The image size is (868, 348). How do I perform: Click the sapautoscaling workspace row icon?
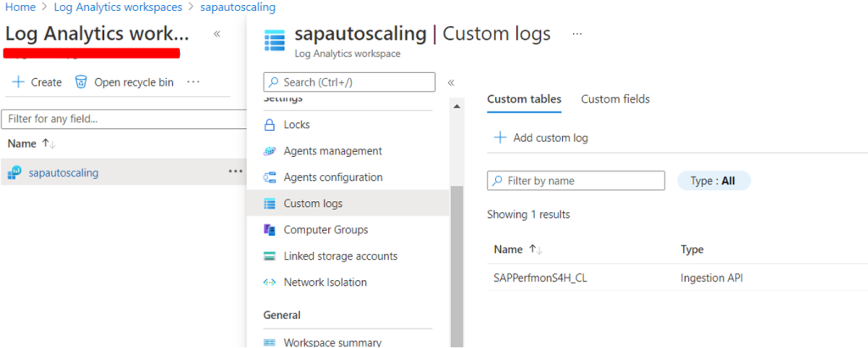pos(14,173)
